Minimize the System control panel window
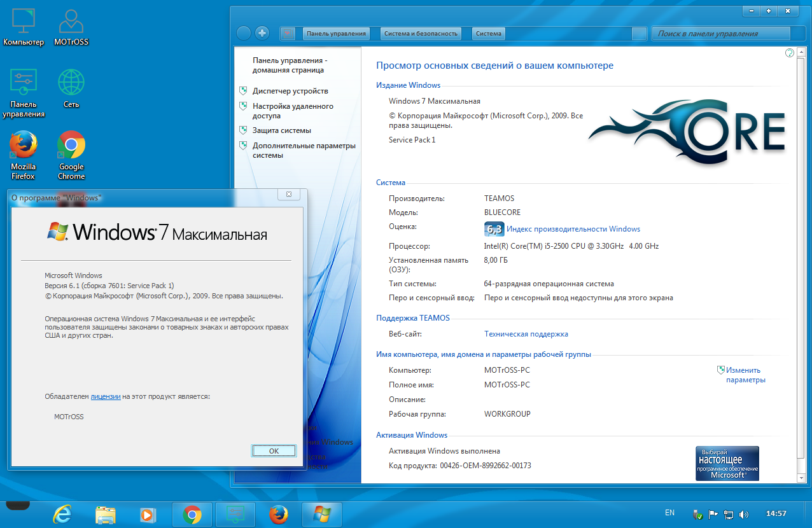Image resolution: width=812 pixels, height=528 pixels. tap(752, 11)
